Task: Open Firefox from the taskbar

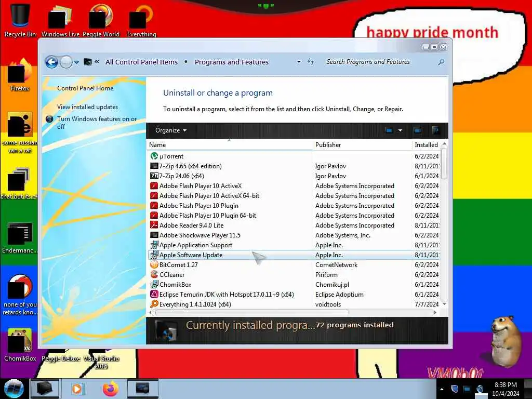Action: [111, 389]
